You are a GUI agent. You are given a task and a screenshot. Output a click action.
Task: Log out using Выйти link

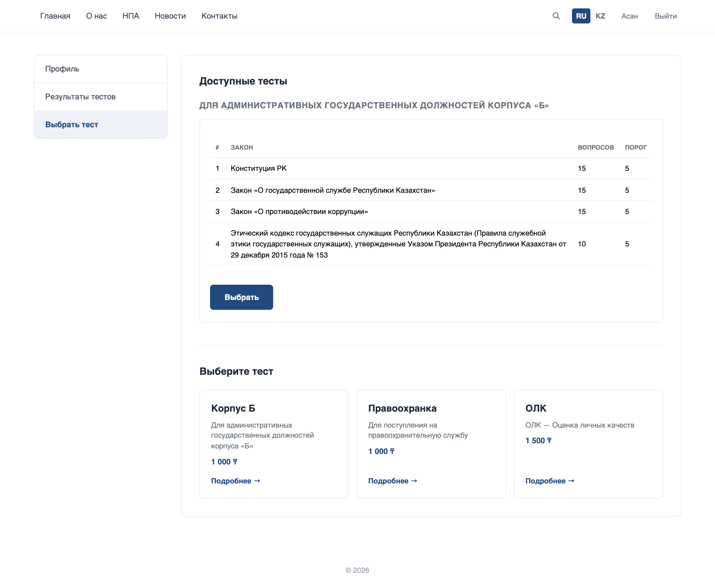[x=665, y=16]
